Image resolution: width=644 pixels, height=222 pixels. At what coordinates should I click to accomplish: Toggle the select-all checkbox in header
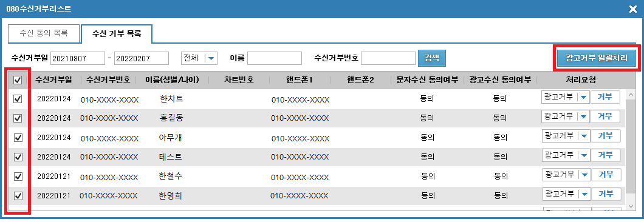click(18, 80)
